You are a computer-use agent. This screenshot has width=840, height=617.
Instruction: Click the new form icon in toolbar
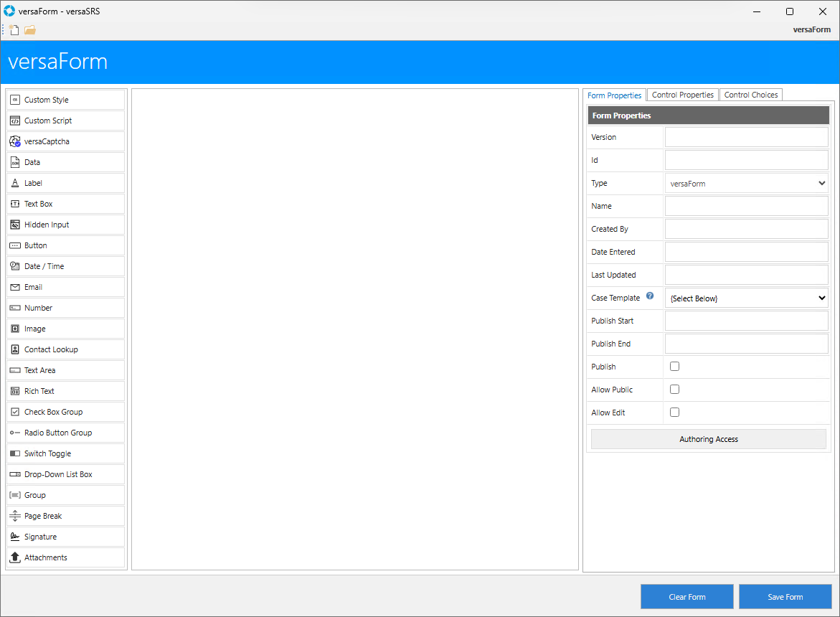tap(14, 30)
